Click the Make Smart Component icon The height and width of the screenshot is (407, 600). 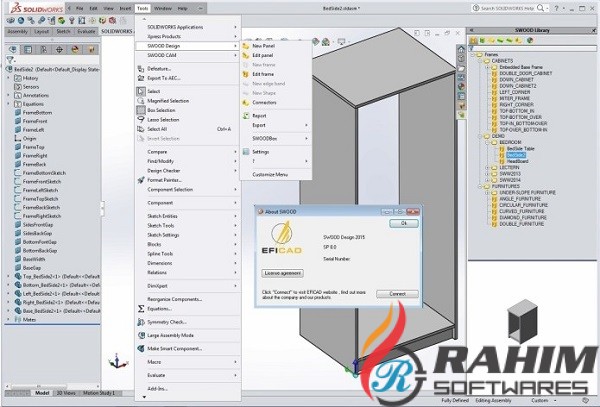pyautogui.click(x=141, y=348)
